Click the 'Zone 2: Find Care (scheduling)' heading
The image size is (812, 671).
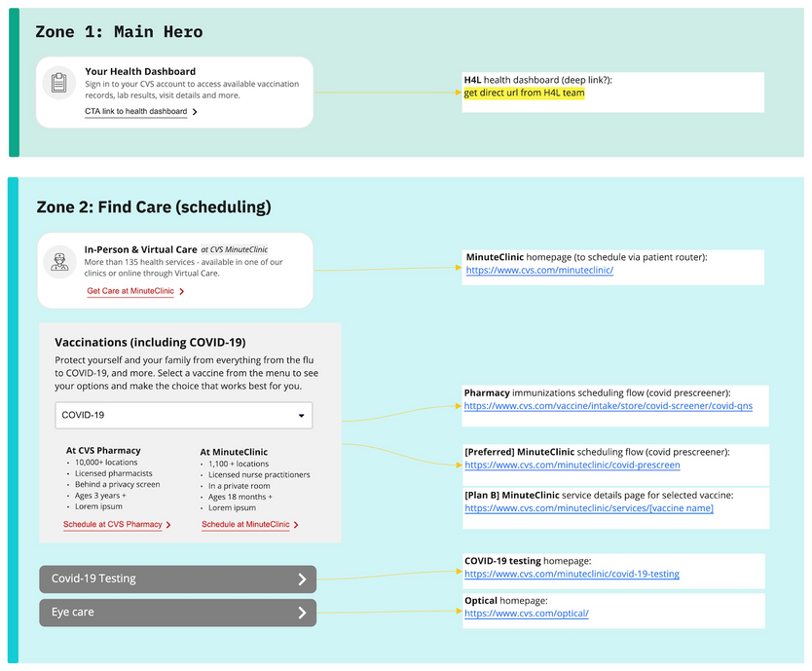tap(154, 206)
